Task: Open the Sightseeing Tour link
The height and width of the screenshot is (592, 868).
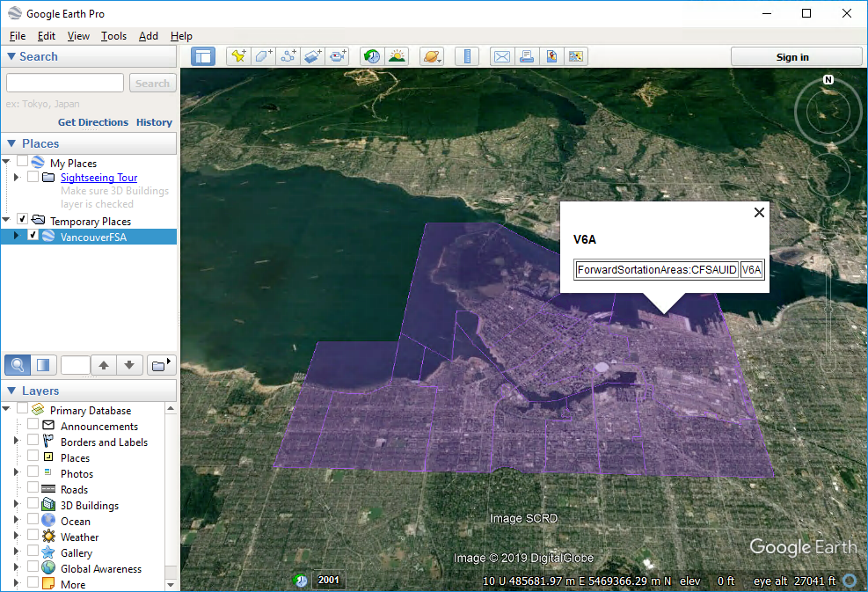Action: (x=98, y=177)
